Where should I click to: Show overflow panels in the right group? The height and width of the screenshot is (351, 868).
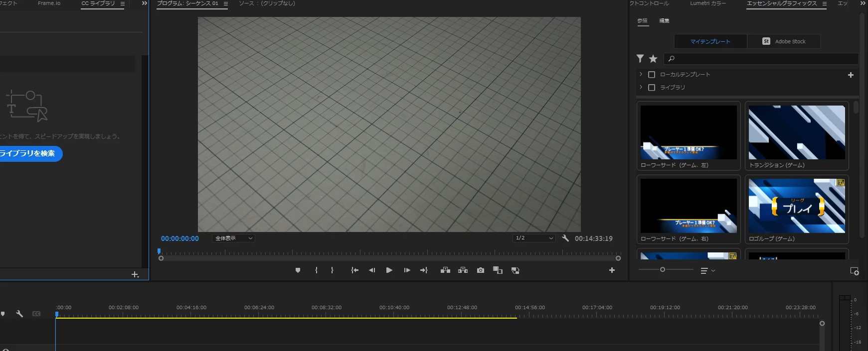click(863, 3)
